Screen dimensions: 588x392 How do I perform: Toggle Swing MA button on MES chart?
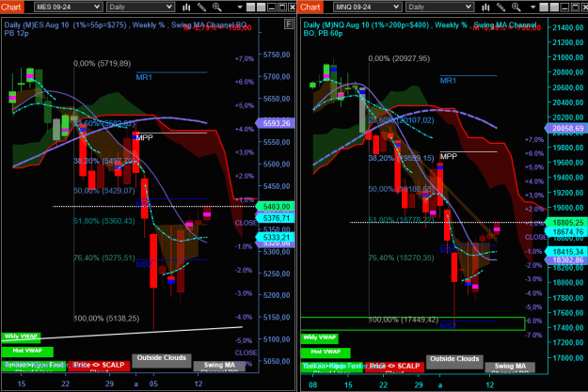point(219,366)
